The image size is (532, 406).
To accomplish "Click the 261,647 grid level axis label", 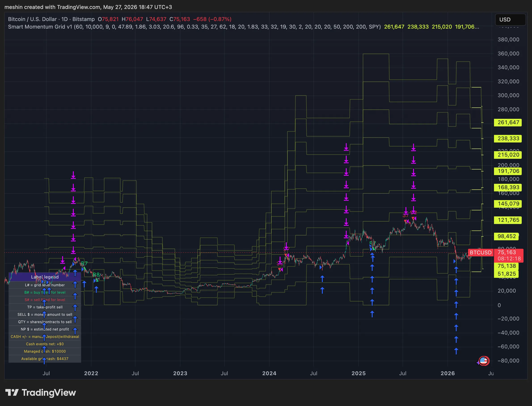I will click(508, 122).
